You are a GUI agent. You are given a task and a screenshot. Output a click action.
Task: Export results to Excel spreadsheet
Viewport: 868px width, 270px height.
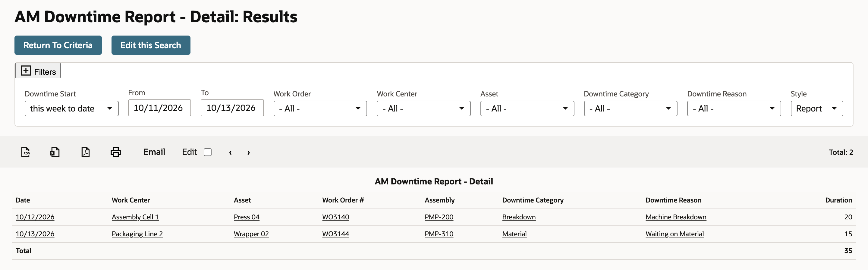[x=55, y=152]
